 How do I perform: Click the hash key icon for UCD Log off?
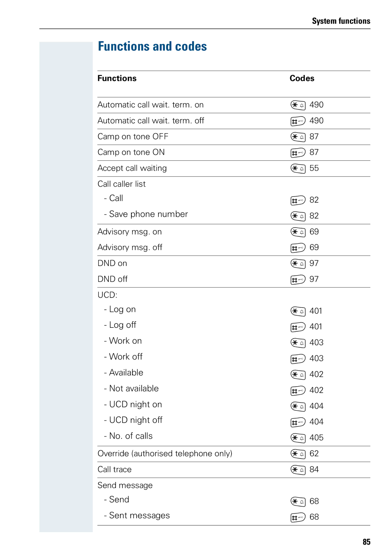[x=298, y=327]
